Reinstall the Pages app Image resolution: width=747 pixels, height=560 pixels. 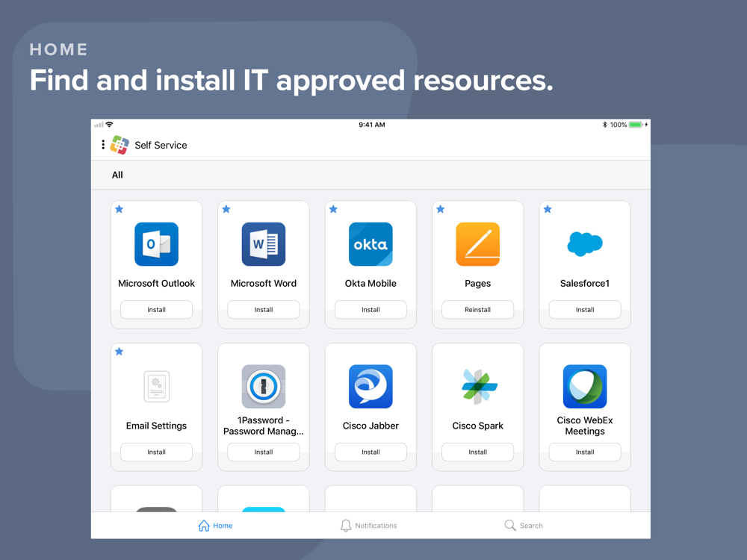[x=478, y=310]
